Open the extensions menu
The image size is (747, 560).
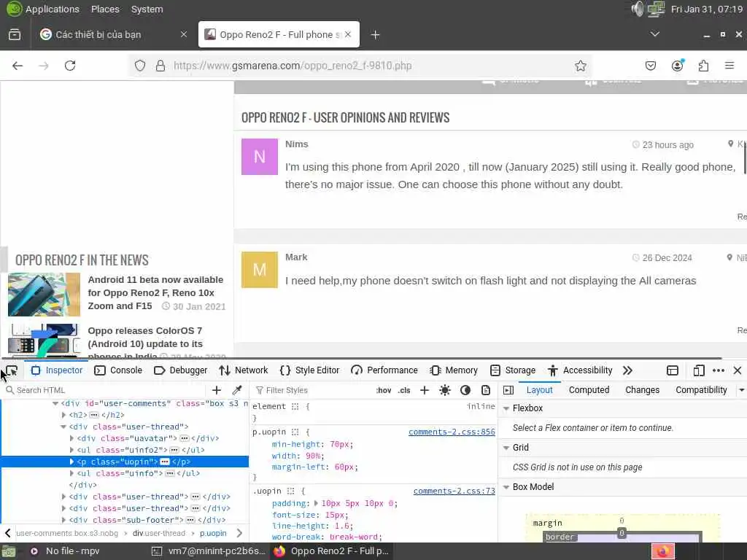pyautogui.click(x=704, y=66)
